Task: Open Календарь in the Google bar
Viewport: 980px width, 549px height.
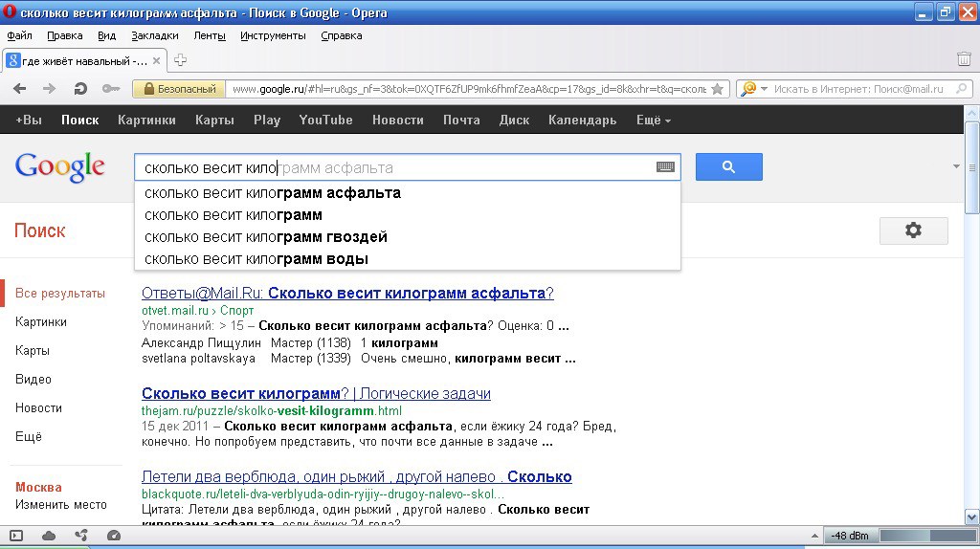Action: coord(583,120)
